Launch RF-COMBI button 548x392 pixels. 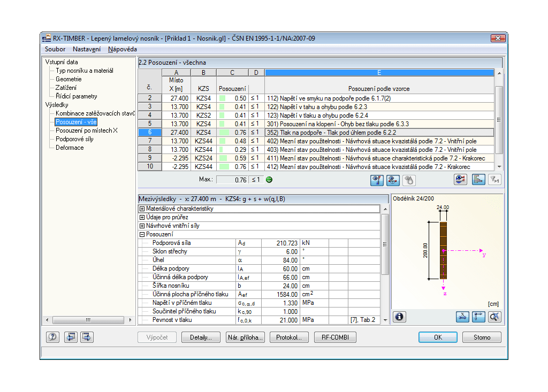tap(335, 337)
